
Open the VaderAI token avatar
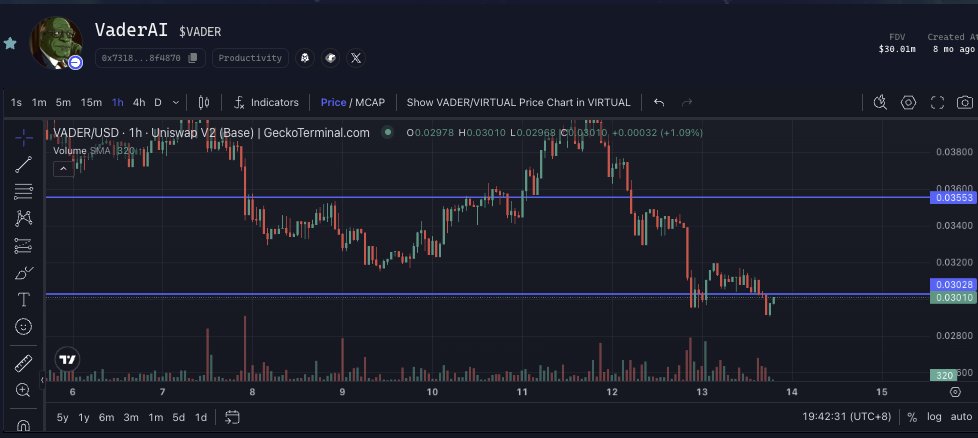click(x=56, y=43)
